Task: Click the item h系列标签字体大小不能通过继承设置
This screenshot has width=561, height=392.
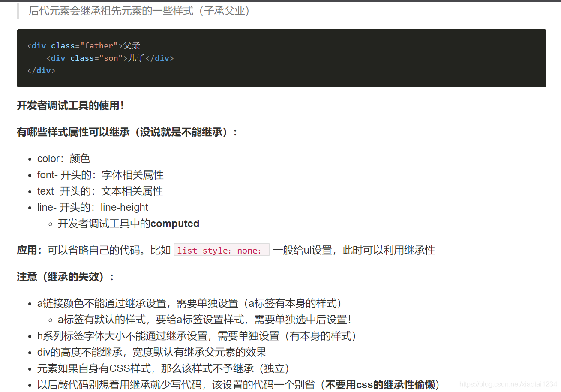Action: (x=198, y=336)
